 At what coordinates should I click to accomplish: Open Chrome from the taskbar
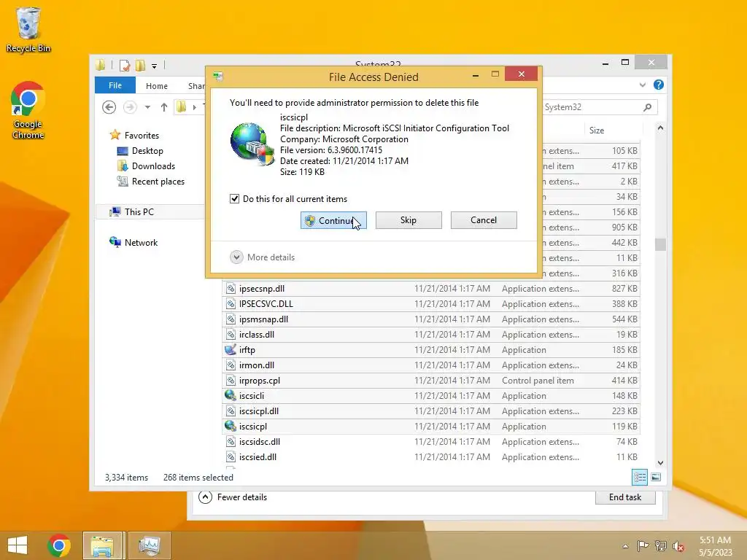(59, 545)
